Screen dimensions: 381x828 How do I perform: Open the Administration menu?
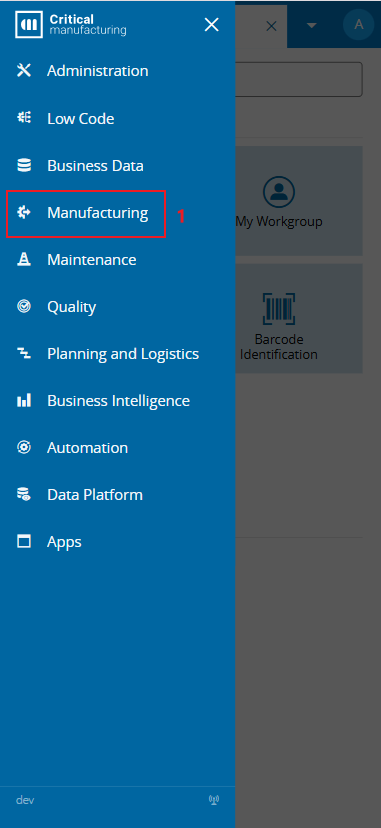click(x=98, y=71)
